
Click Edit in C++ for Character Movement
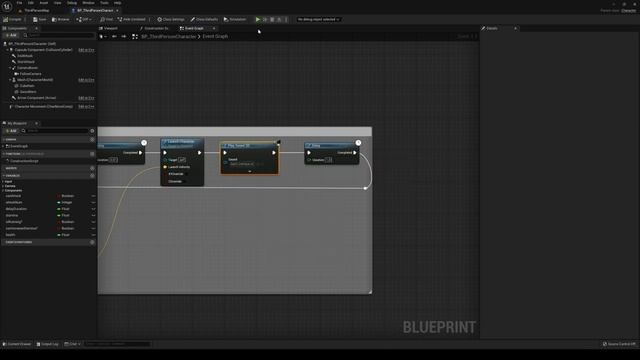tap(86, 106)
